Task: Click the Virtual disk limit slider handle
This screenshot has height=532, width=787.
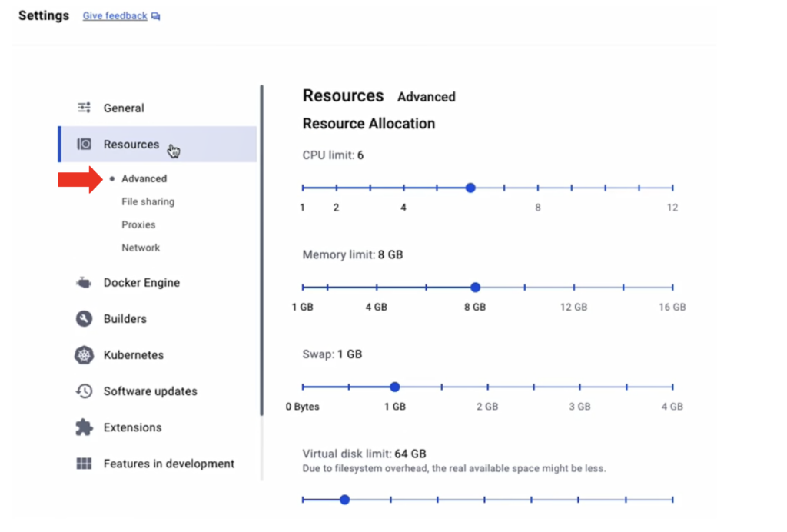Action: tap(344, 499)
